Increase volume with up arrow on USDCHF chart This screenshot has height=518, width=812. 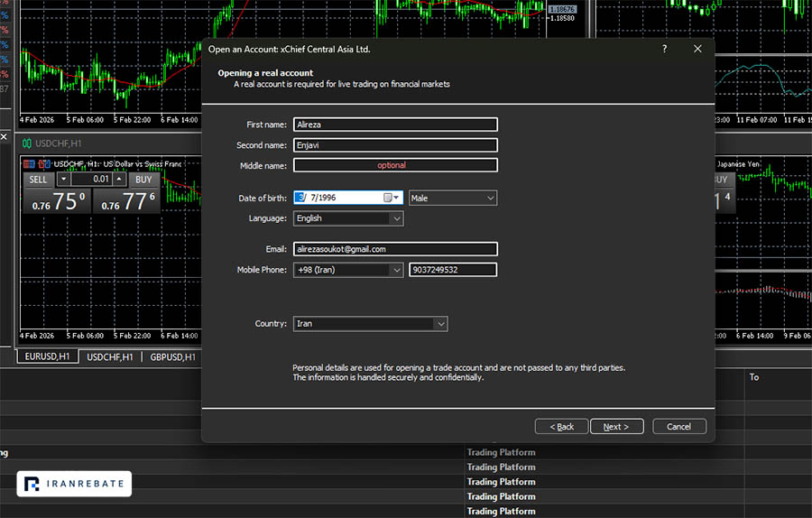[119, 180]
